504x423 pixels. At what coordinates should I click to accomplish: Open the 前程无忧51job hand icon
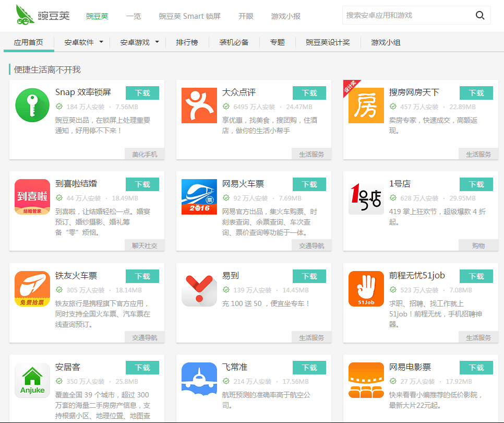click(366, 289)
